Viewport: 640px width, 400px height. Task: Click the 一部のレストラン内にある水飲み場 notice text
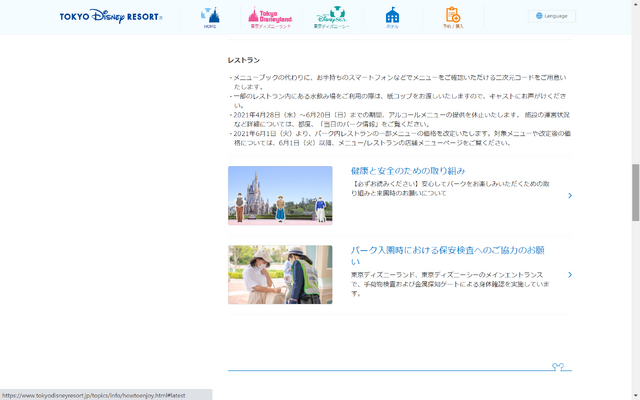[399, 100]
